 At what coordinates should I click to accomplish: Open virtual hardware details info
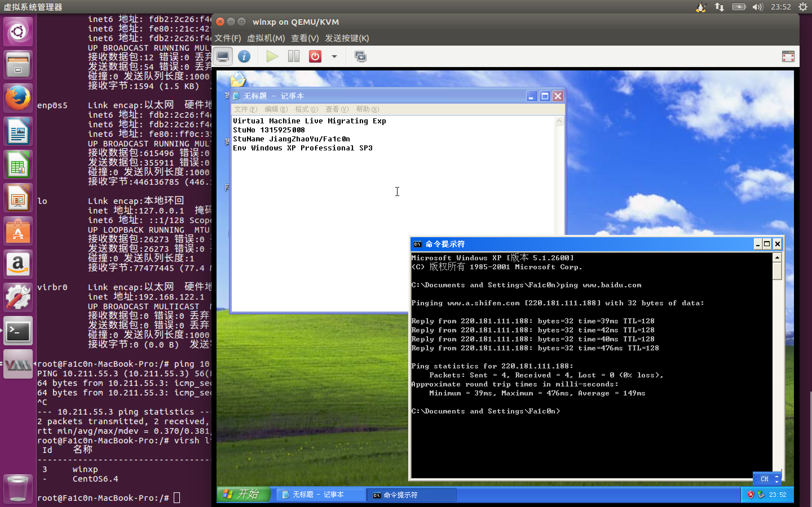244,56
